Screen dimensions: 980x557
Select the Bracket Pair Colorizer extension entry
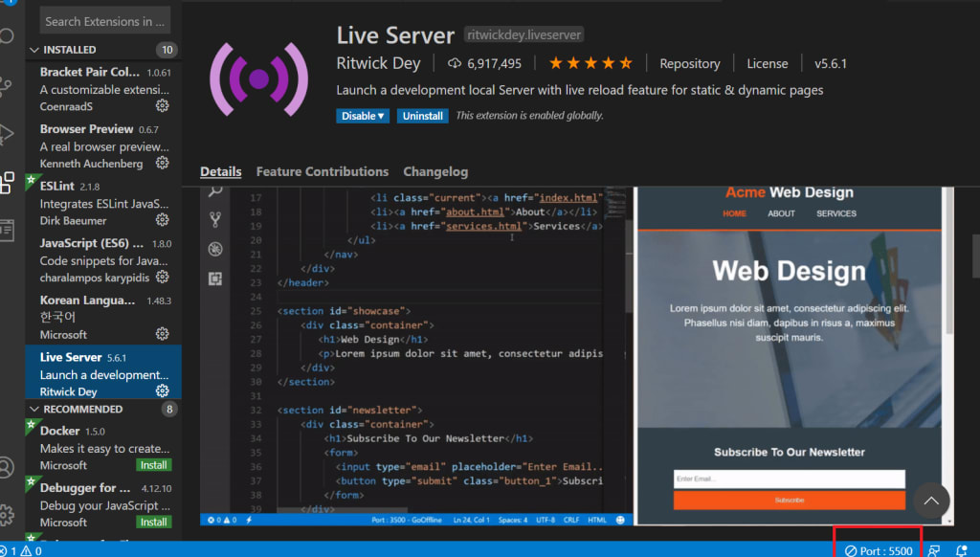click(103, 89)
